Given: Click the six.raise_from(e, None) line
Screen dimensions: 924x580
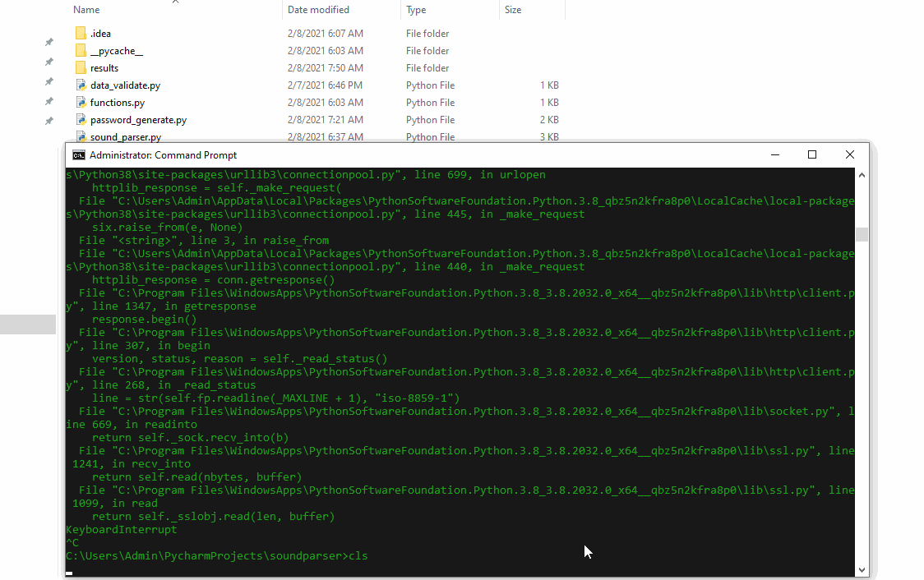Looking at the screenshot, I should tap(168, 228).
